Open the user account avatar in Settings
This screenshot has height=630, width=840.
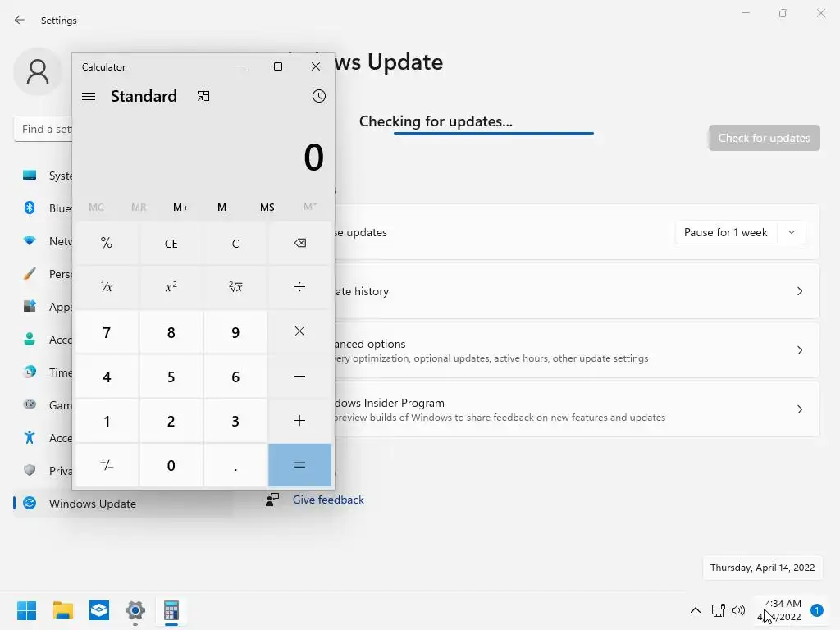(38, 72)
